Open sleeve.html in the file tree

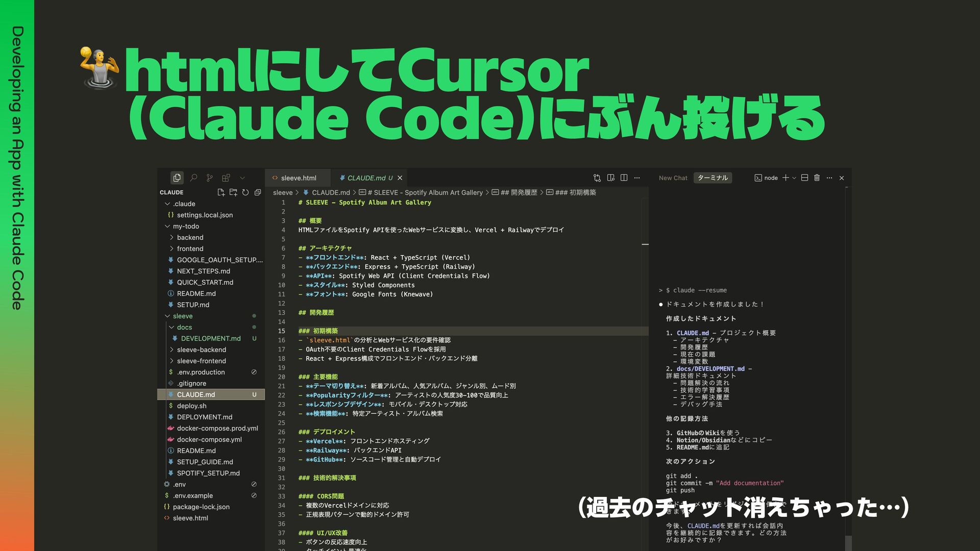211,518
